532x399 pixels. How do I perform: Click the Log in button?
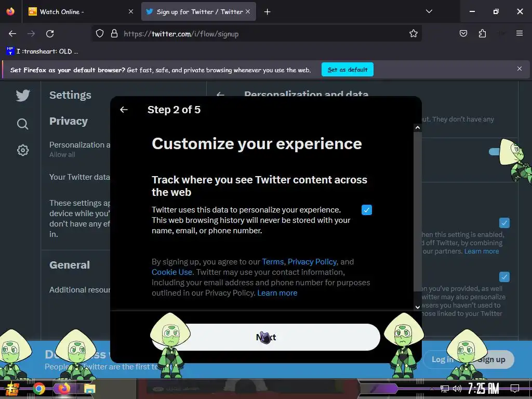coord(442,360)
